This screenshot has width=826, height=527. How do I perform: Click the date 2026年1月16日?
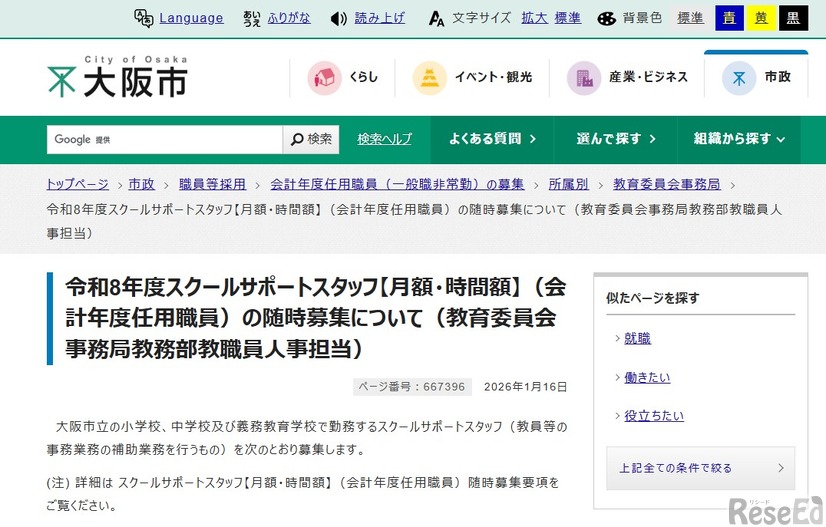tap(525, 387)
